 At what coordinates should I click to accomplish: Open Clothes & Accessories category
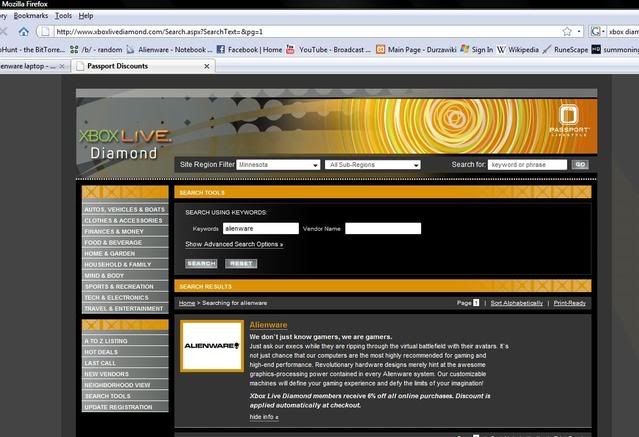(x=125, y=220)
